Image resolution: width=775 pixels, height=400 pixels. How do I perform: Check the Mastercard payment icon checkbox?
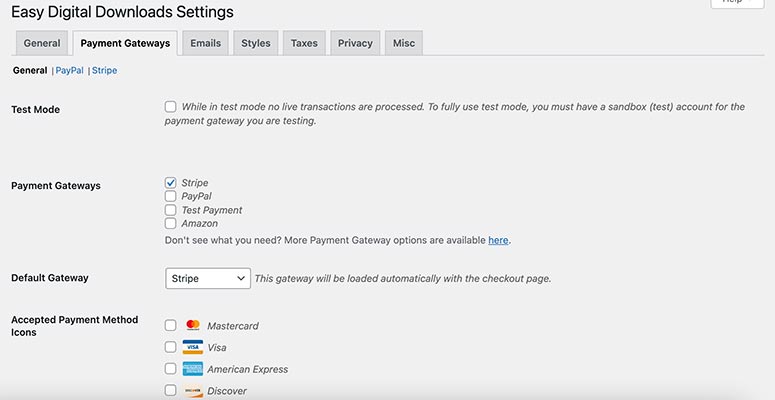tap(171, 325)
